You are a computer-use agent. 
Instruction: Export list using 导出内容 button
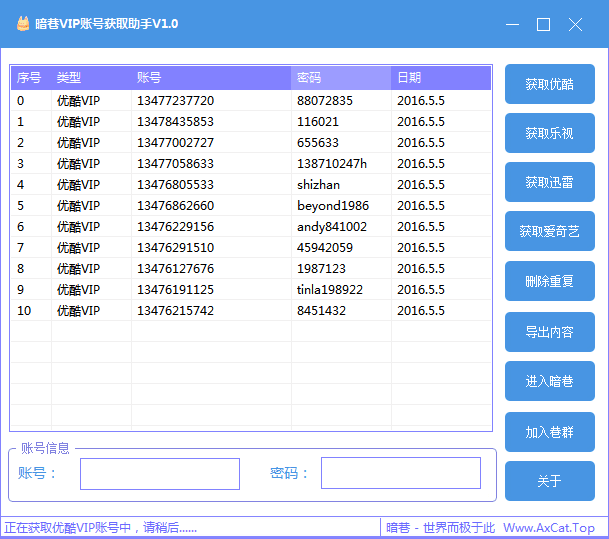[x=549, y=332]
